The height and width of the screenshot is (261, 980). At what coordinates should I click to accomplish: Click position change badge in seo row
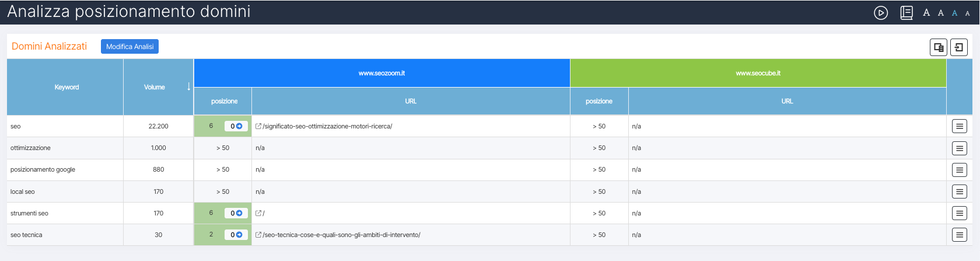coord(236,126)
